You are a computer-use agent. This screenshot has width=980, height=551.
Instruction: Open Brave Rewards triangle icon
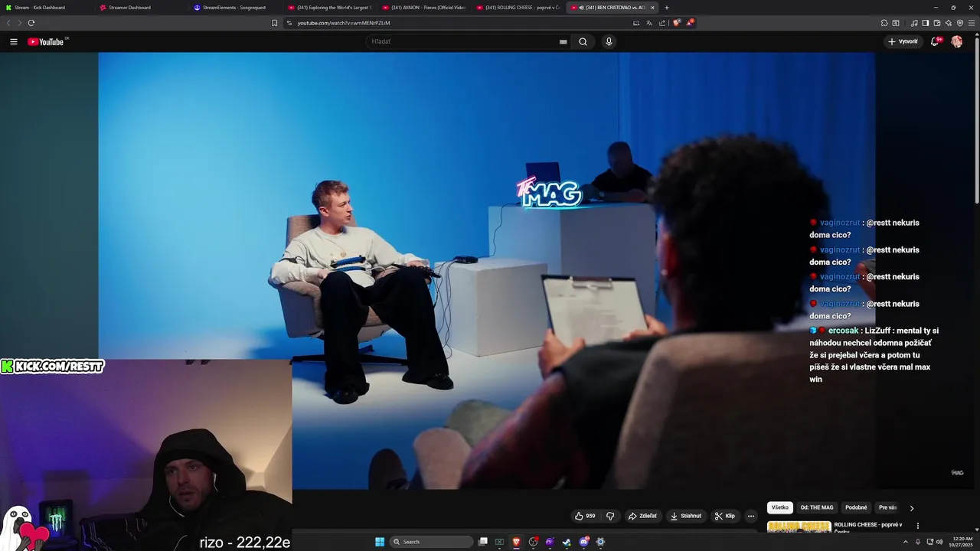[690, 23]
